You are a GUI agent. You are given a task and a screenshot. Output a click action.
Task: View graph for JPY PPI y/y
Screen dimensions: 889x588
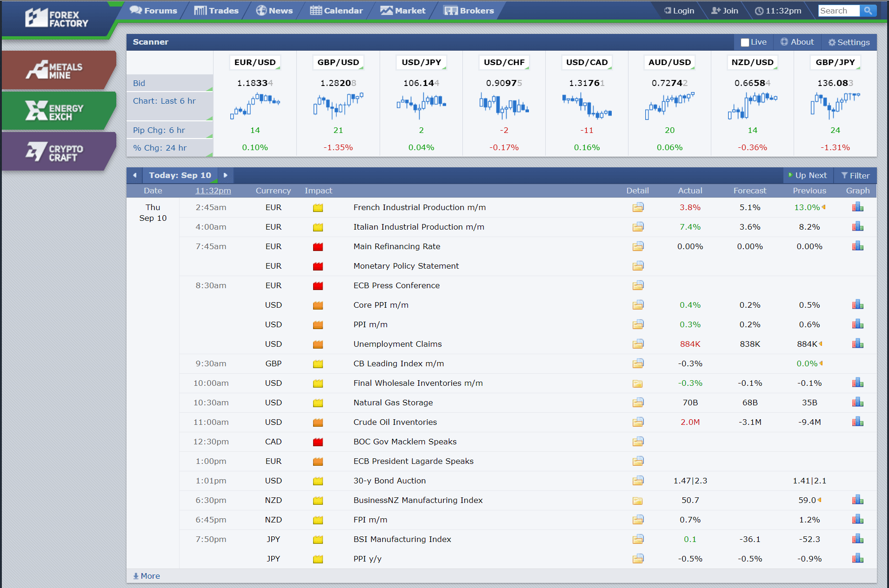click(857, 559)
